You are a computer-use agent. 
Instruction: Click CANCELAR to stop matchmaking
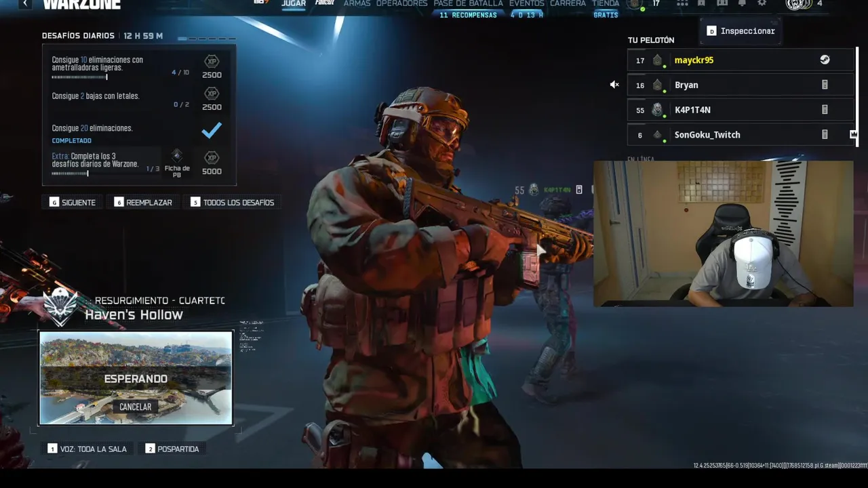click(136, 407)
